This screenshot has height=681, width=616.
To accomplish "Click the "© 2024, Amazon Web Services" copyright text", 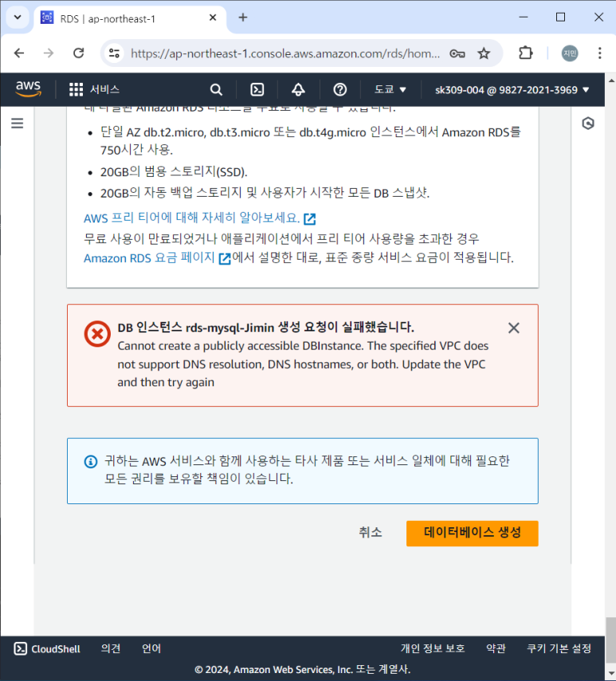I will [302, 669].
